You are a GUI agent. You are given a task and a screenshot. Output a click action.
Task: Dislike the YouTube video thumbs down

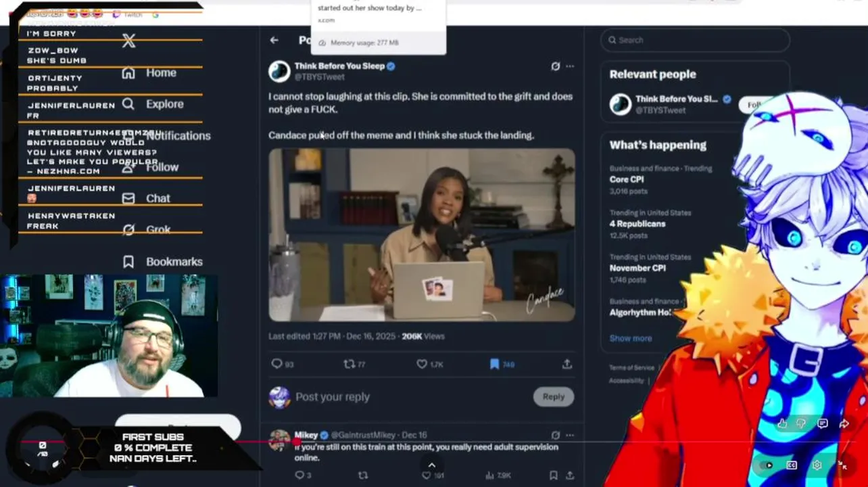pos(801,424)
